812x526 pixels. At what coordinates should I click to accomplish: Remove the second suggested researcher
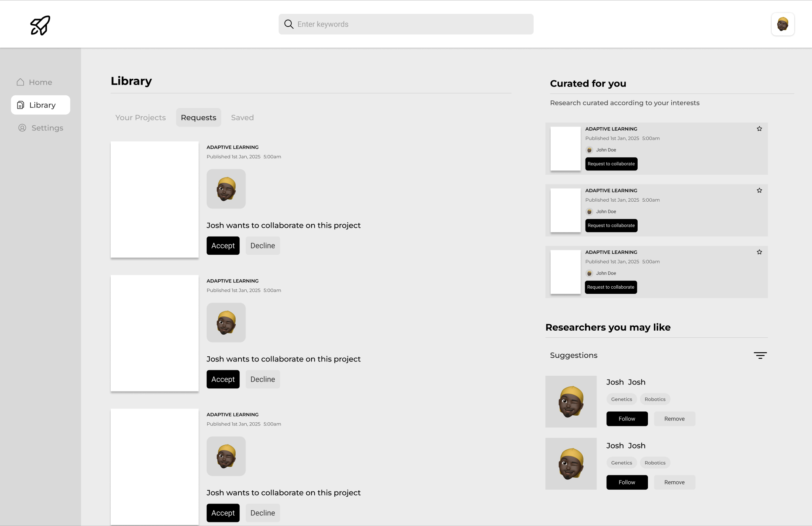pos(674,482)
